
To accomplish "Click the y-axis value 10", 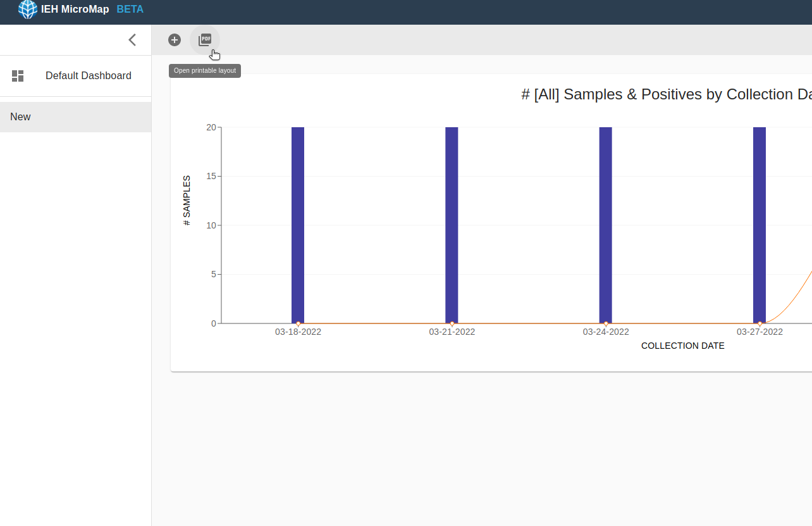I will 211,225.
